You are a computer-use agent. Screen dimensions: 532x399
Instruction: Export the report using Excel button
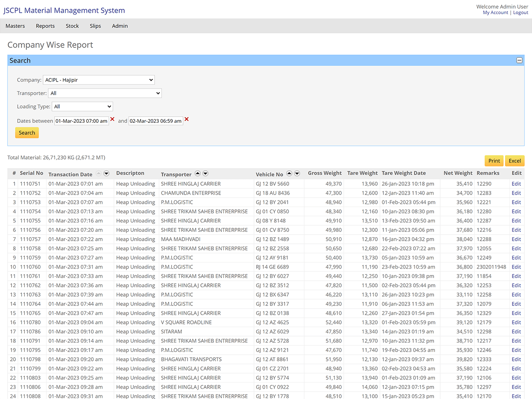[515, 160]
